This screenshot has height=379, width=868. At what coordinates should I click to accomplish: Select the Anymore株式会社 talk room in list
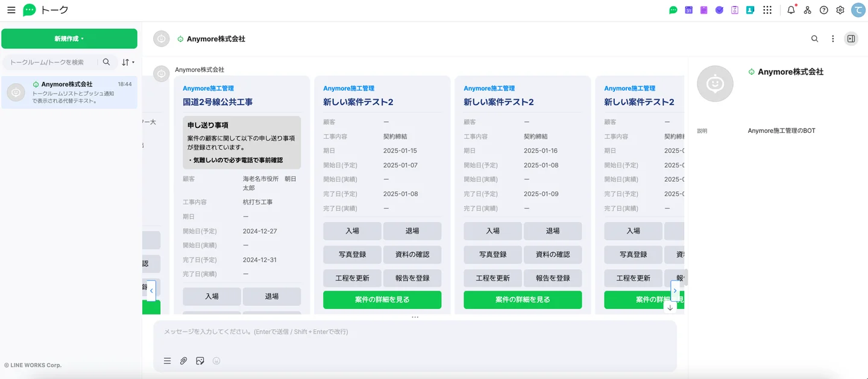click(x=69, y=92)
